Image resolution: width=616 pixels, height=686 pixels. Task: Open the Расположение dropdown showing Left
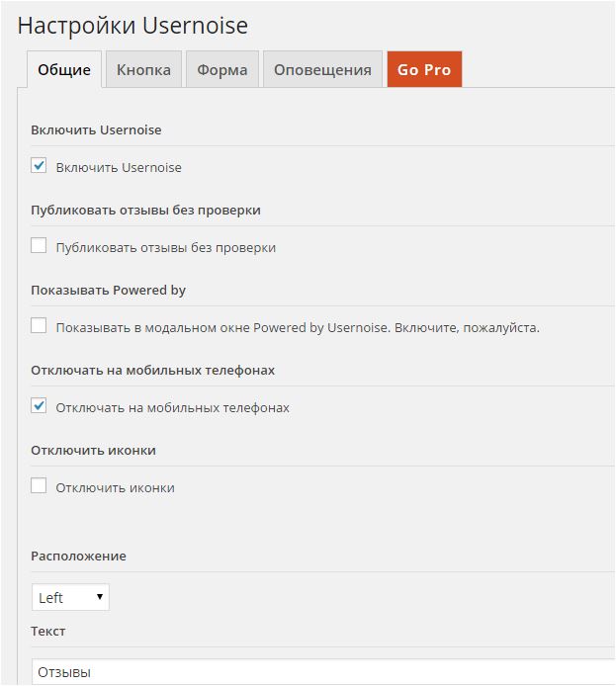point(67,598)
